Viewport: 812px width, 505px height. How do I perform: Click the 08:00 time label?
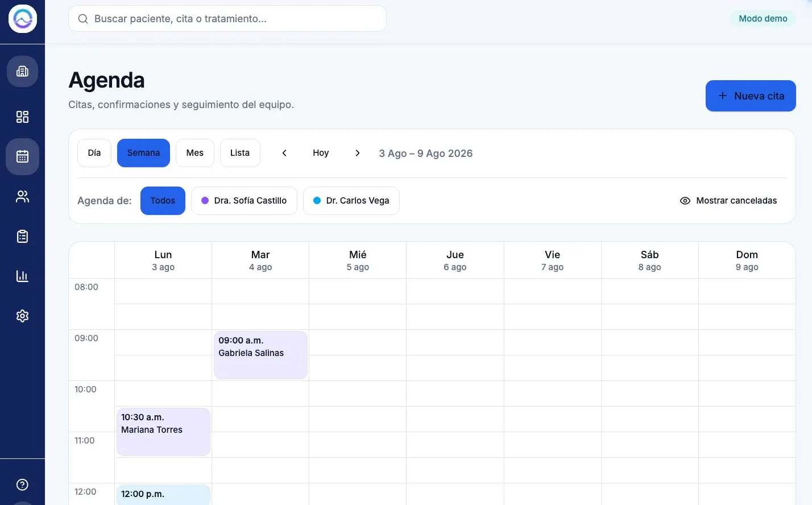tap(86, 287)
